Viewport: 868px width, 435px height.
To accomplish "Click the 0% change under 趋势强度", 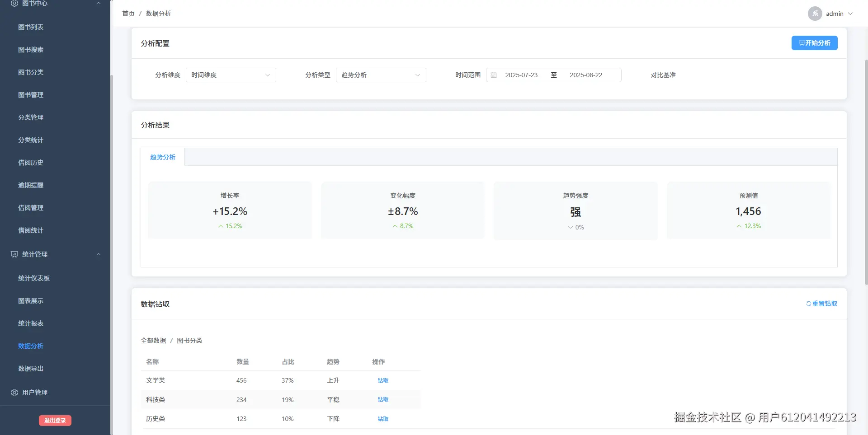I will [x=576, y=227].
